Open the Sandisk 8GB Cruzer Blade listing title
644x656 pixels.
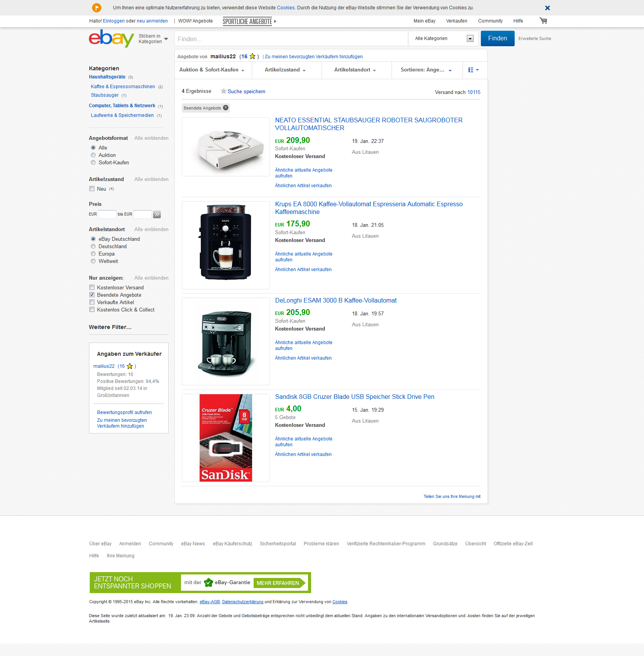355,397
